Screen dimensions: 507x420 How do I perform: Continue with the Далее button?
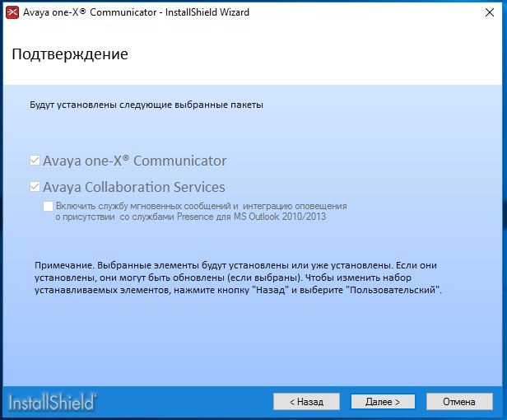tap(383, 402)
